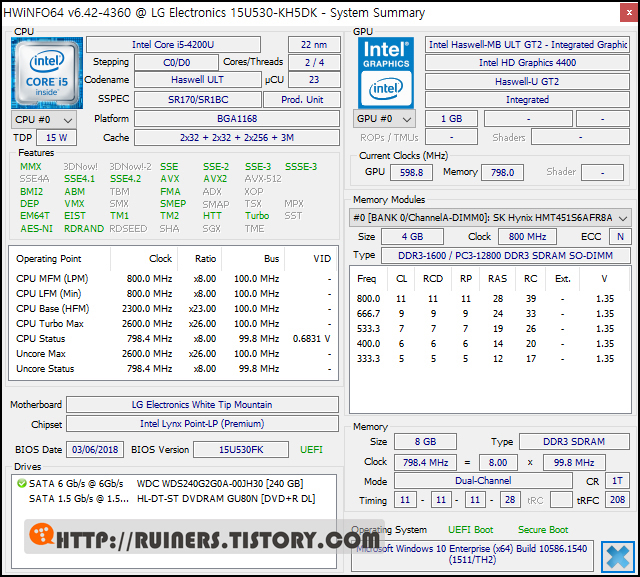Click the UEFI Boot label
This screenshot has width=640, height=577.
[471, 530]
